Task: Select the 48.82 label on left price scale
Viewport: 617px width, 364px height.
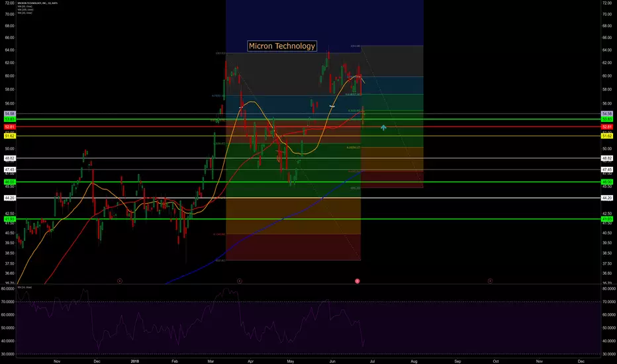Action: [x=9, y=158]
